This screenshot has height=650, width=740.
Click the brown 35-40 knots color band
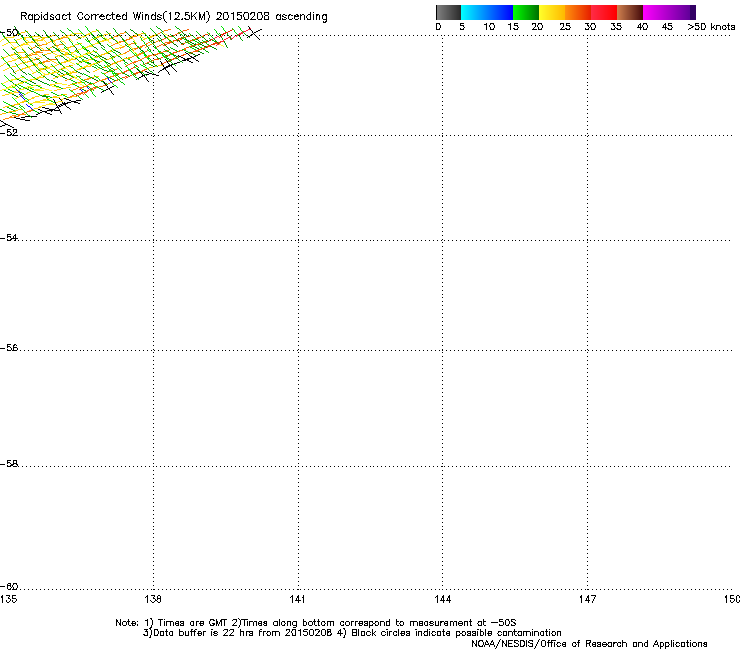(x=630, y=12)
